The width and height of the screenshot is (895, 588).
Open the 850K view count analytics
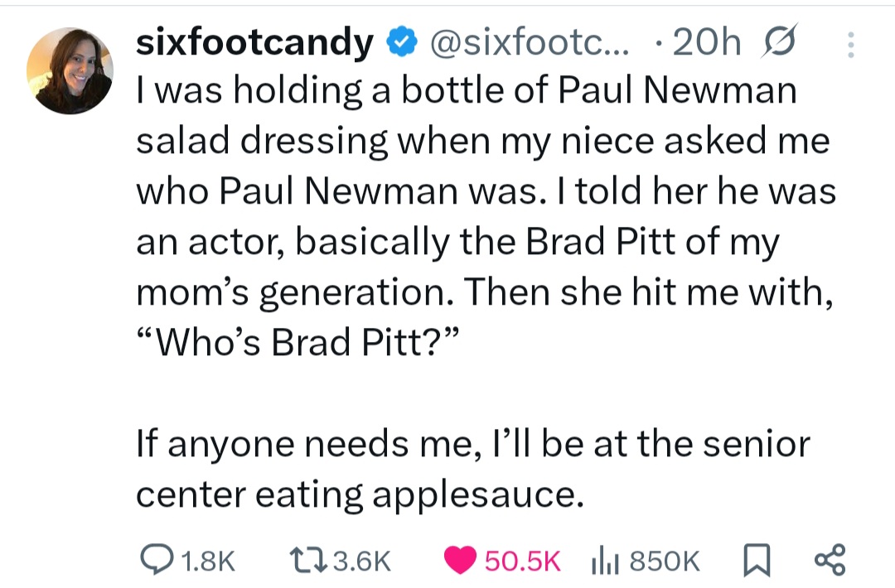[665, 561]
